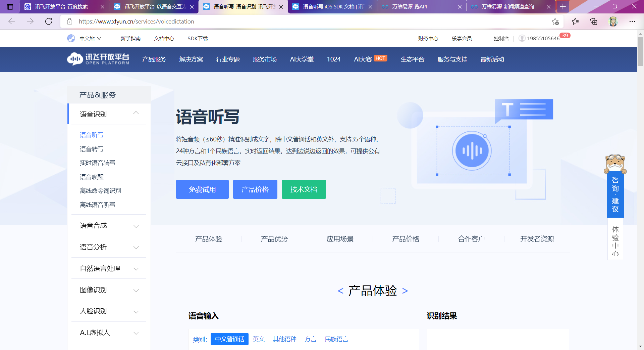644x350 pixels.
Task: Click the address bar URL field
Action: point(312,21)
